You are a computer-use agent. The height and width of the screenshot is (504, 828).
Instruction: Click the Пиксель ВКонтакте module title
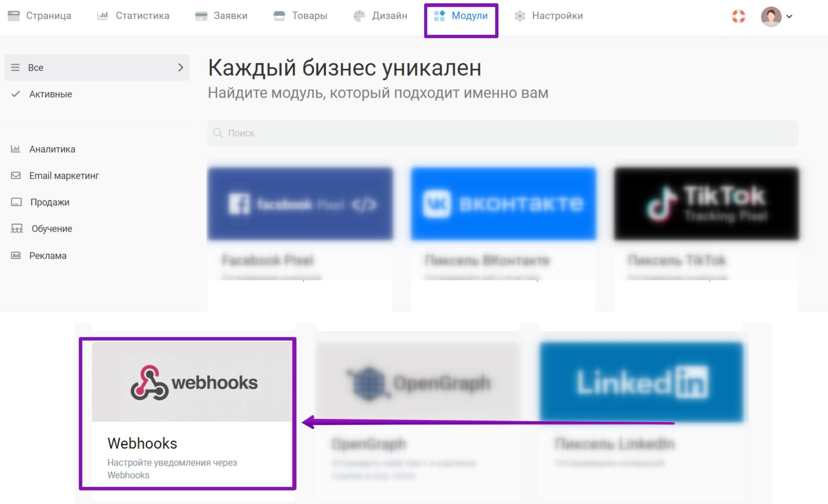tap(487, 260)
